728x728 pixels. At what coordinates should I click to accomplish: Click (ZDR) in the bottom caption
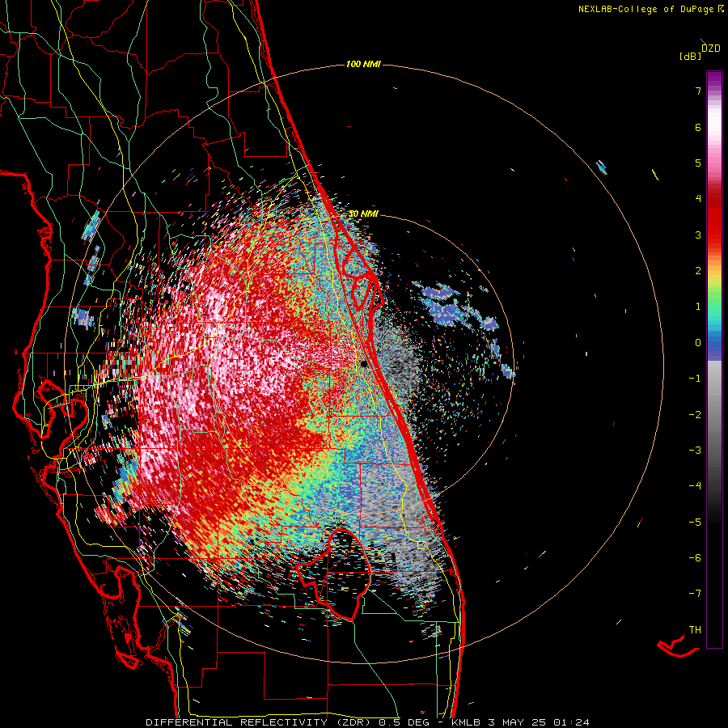pos(353,722)
